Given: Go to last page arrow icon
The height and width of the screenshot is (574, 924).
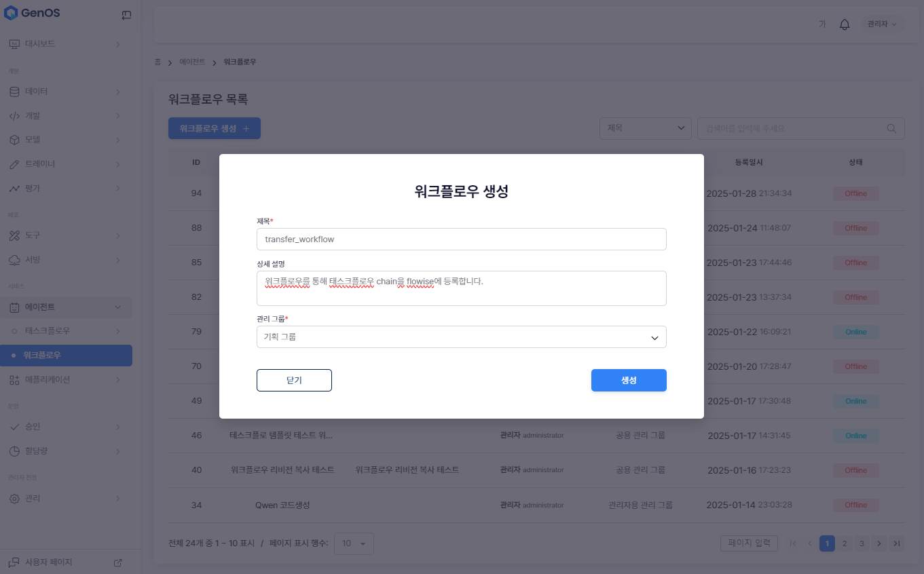Looking at the screenshot, I should pos(897,543).
